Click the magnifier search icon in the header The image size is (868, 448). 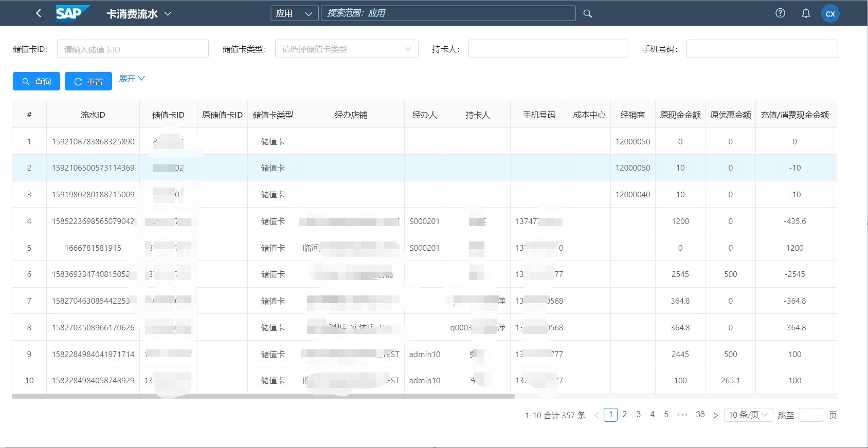588,14
